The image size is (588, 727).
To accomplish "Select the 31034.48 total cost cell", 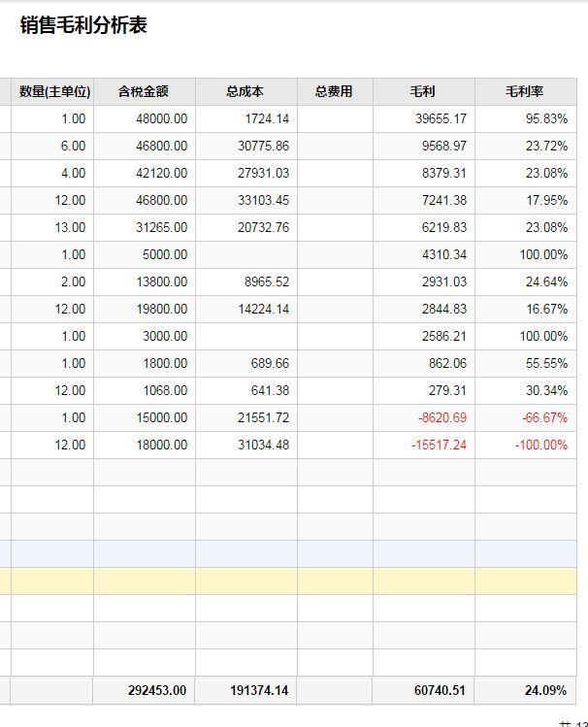I will tap(246, 446).
